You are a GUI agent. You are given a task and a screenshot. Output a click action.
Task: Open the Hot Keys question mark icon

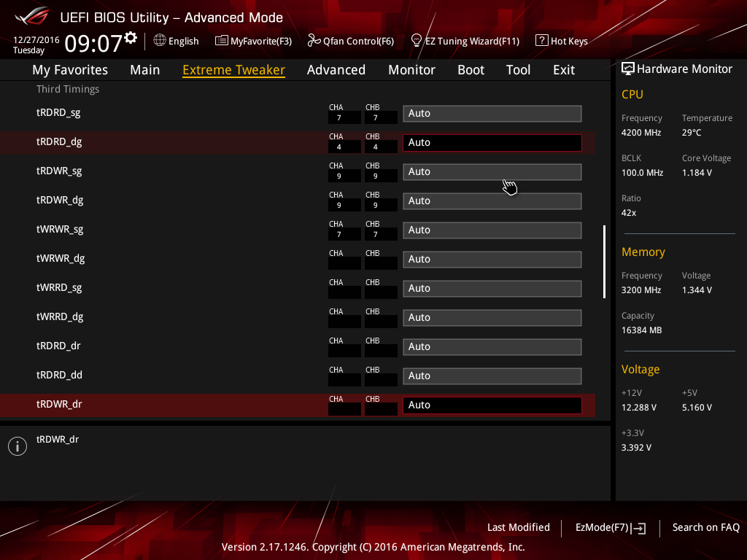coord(541,41)
